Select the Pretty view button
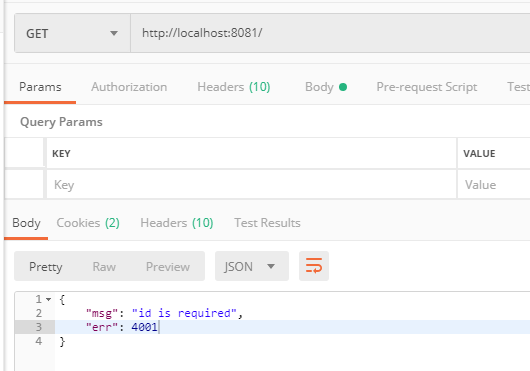Screen dimensions: 530x371 point(46,267)
